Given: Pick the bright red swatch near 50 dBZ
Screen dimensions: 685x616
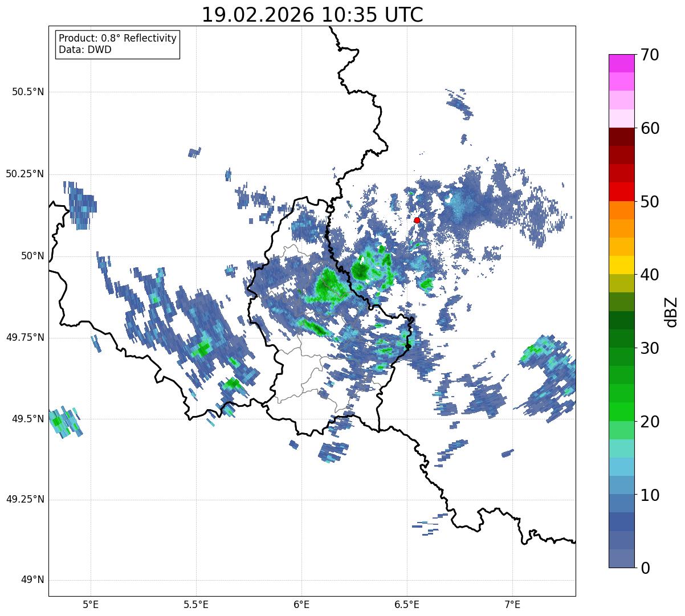Looking at the screenshot, I should tap(621, 192).
